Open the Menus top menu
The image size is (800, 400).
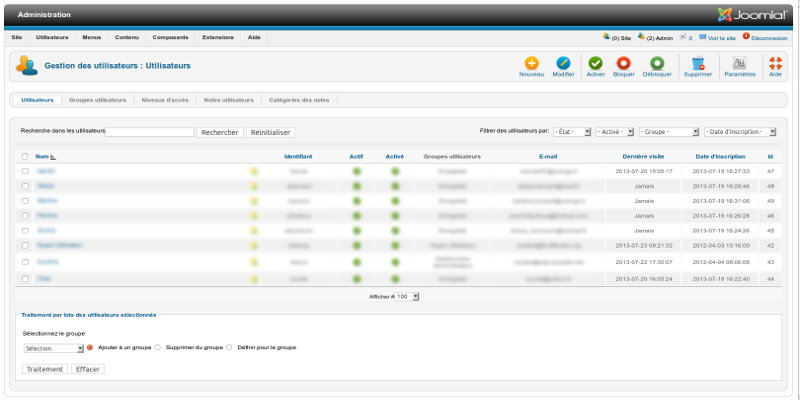(92, 37)
